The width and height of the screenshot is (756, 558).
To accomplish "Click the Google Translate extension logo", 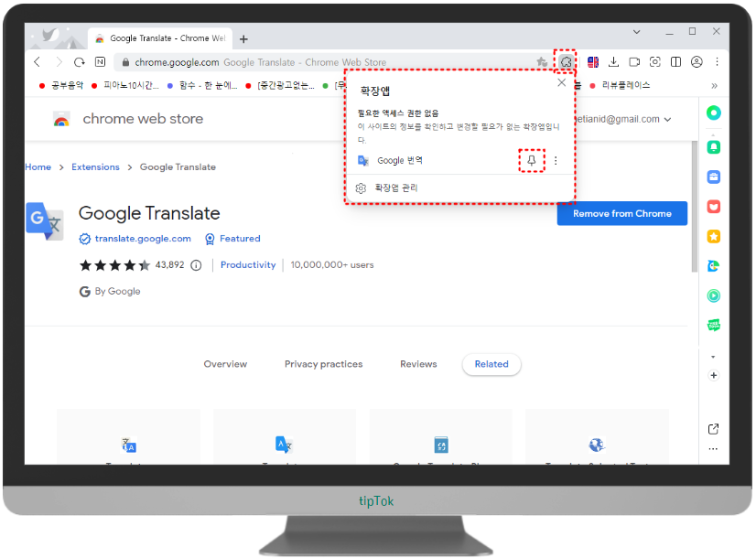I will click(45, 221).
